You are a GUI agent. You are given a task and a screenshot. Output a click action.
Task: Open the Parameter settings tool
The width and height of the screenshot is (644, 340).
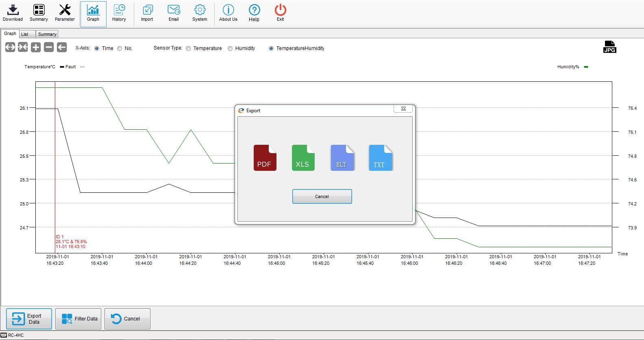[x=65, y=13]
